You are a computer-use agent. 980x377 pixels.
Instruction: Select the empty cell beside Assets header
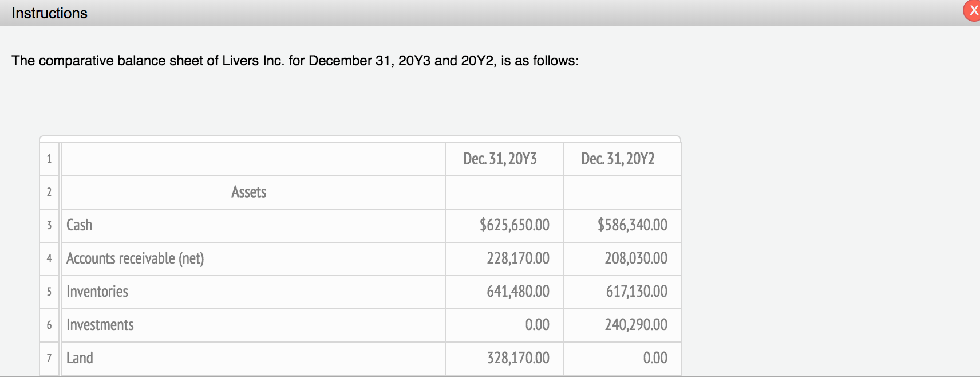(x=504, y=193)
